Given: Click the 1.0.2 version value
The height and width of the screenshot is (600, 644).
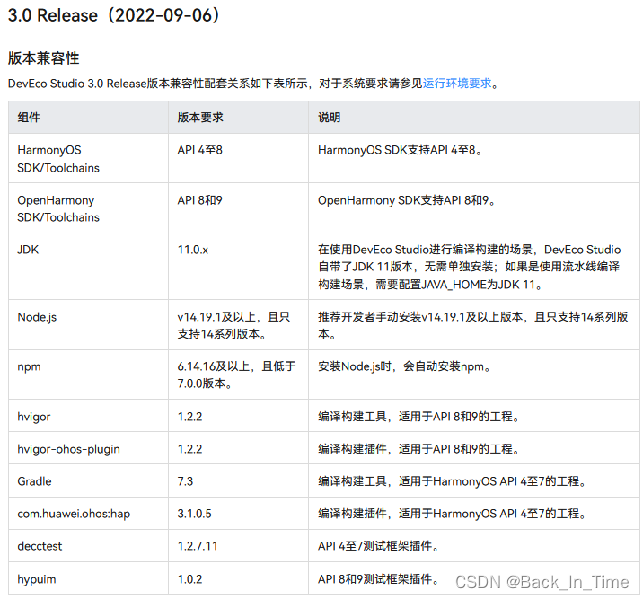Looking at the screenshot, I should click(x=190, y=579).
